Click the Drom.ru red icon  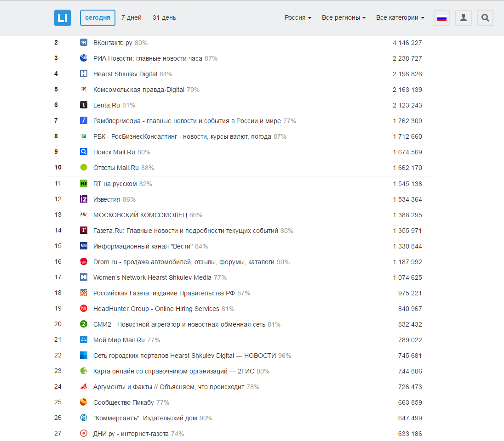[84, 262]
